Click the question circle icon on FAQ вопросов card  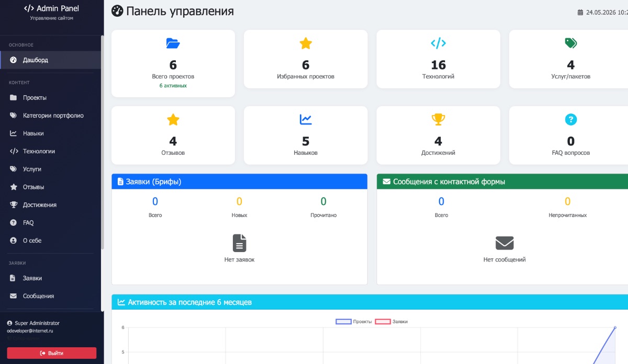click(571, 120)
